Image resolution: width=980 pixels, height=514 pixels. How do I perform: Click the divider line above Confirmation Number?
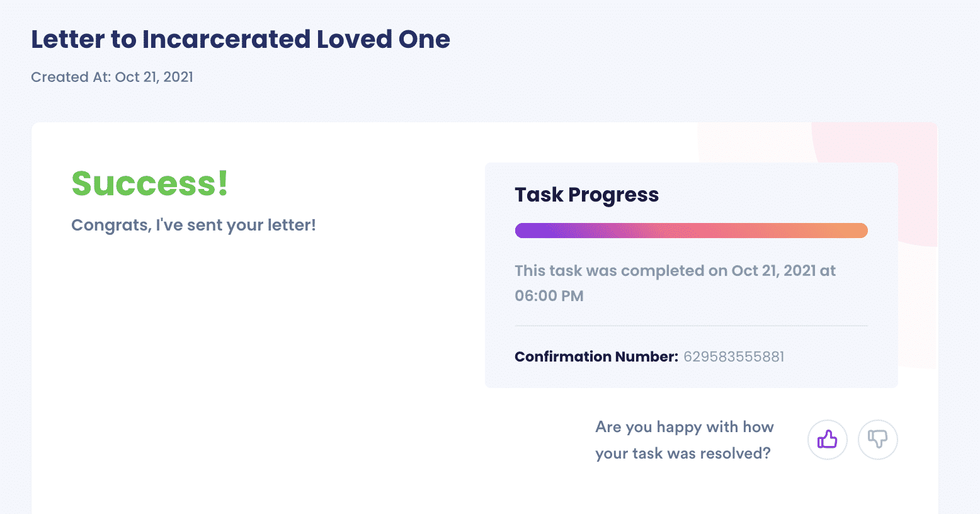(x=692, y=326)
